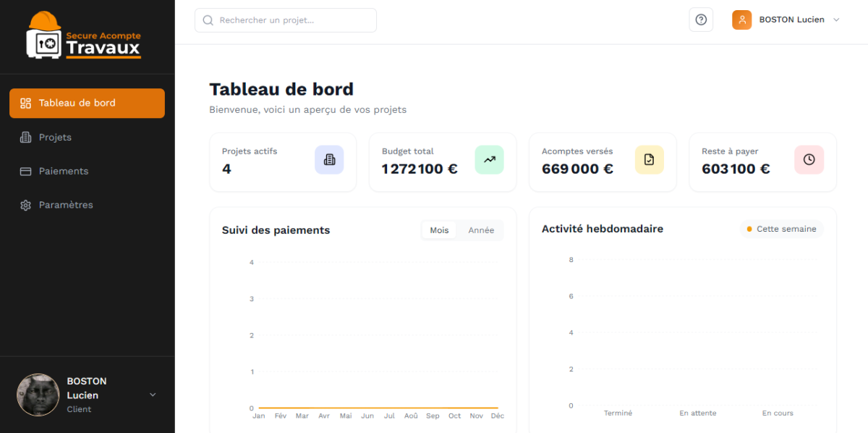Go to the Paiements section
The width and height of the screenshot is (868, 433).
64,171
